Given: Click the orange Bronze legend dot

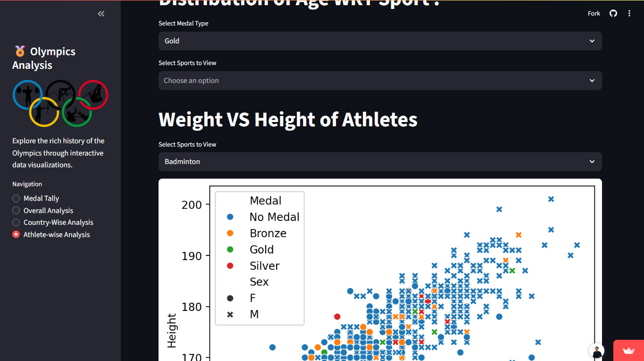Looking at the screenshot, I should 230,233.
